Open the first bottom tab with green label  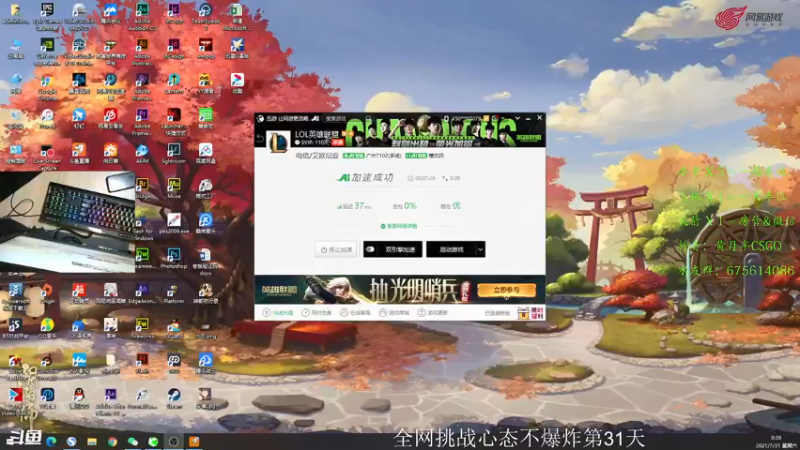pyautogui.click(x=278, y=313)
